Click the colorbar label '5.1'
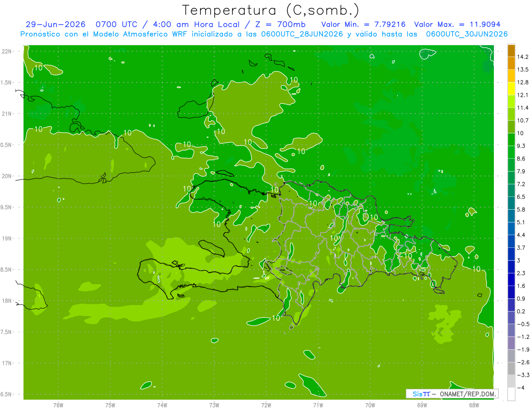532x411 pixels. tap(521, 222)
